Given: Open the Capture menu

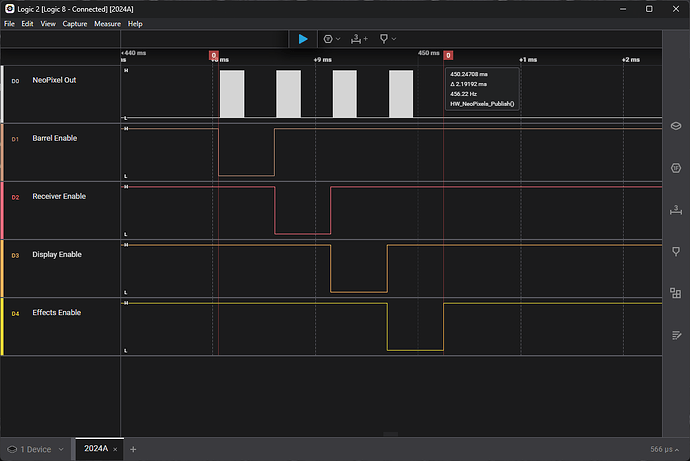Looking at the screenshot, I should 75,23.
